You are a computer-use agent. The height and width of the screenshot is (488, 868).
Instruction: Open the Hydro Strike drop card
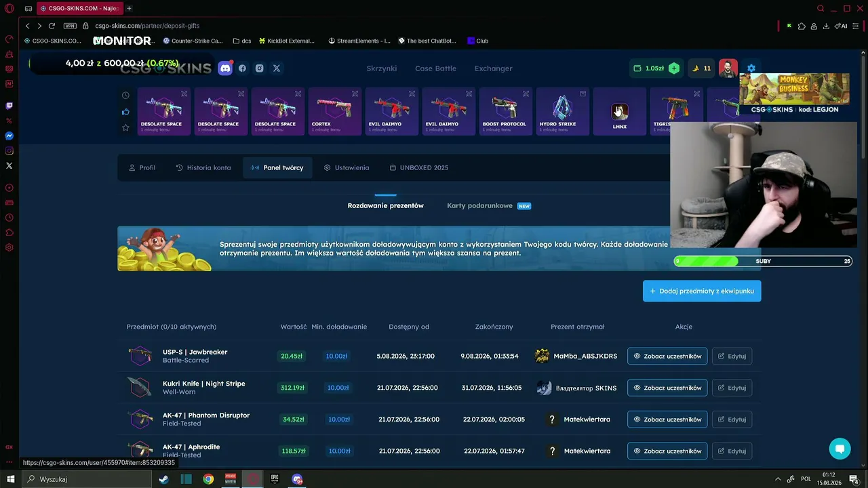(x=563, y=111)
